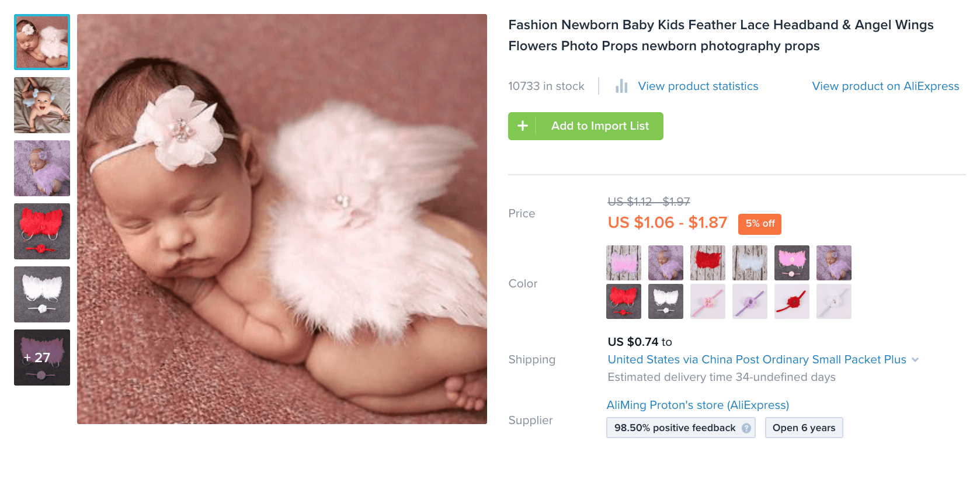The height and width of the screenshot is (479, 980).
Task: Click the plus icon on Add to Import List
Action: (523, 126)
